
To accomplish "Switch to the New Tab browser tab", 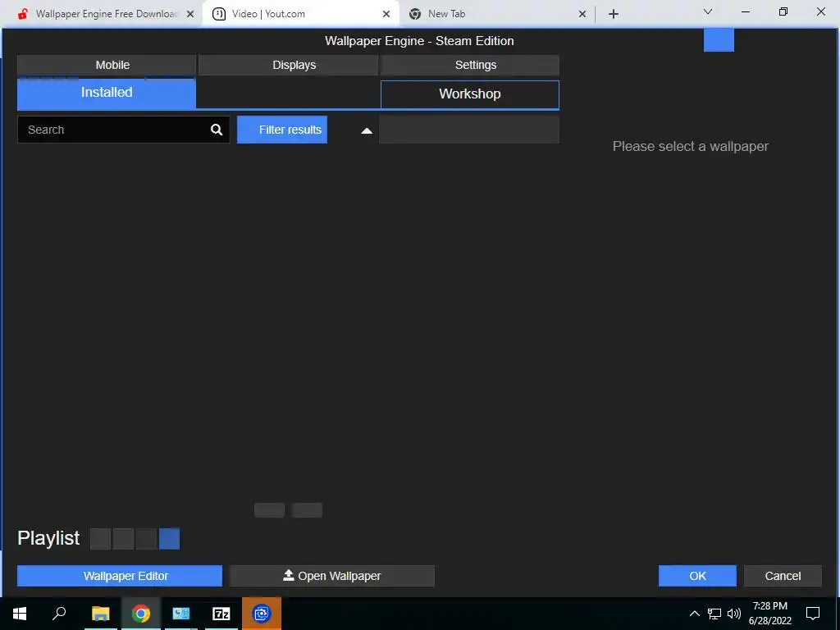I will 496,14.
